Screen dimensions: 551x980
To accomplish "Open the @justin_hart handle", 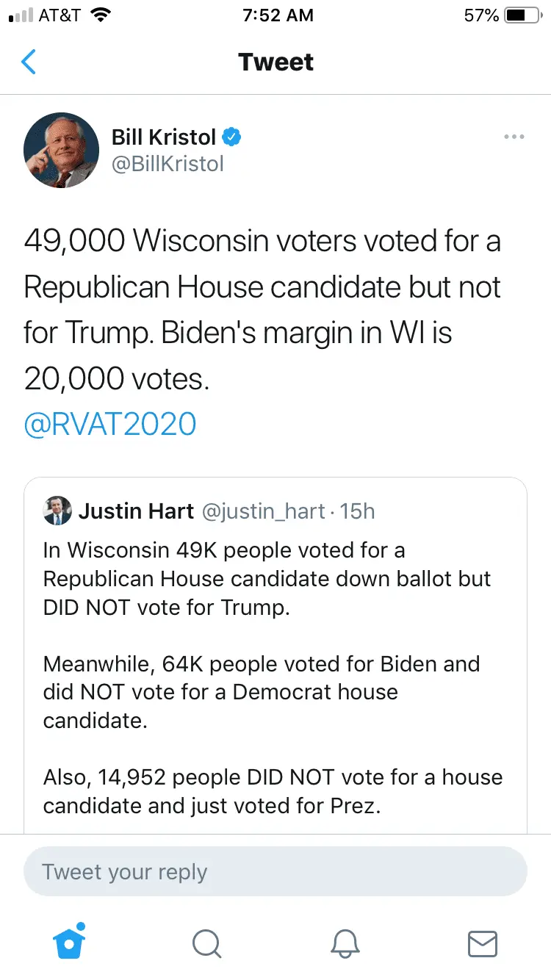I will (263, 511).
